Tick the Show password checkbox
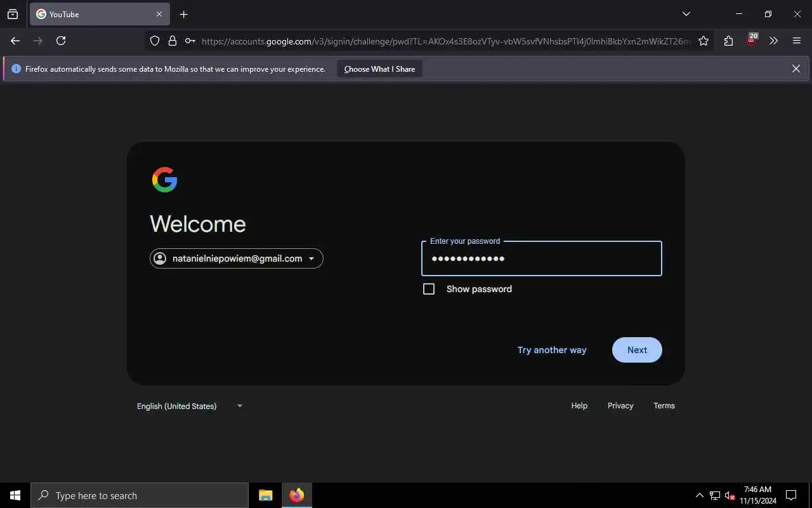Viewport: 812px width, 508px height. point(429,289)
